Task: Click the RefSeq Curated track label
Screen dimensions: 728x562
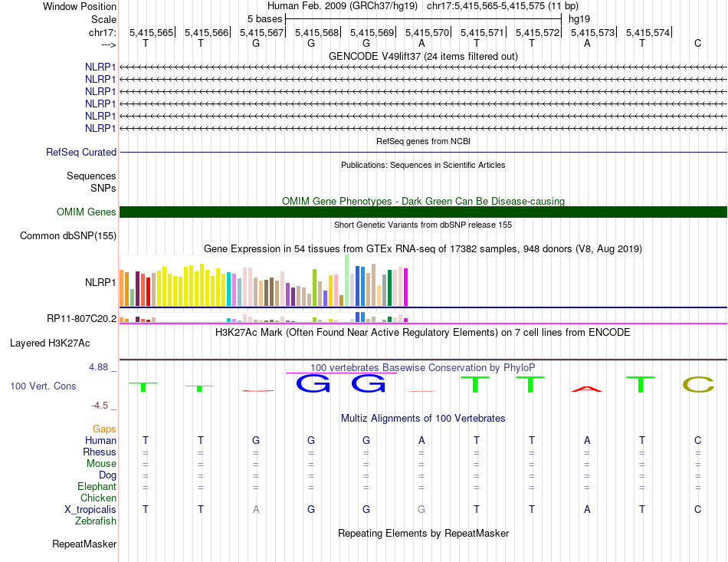Action: (x=81, y=153)
